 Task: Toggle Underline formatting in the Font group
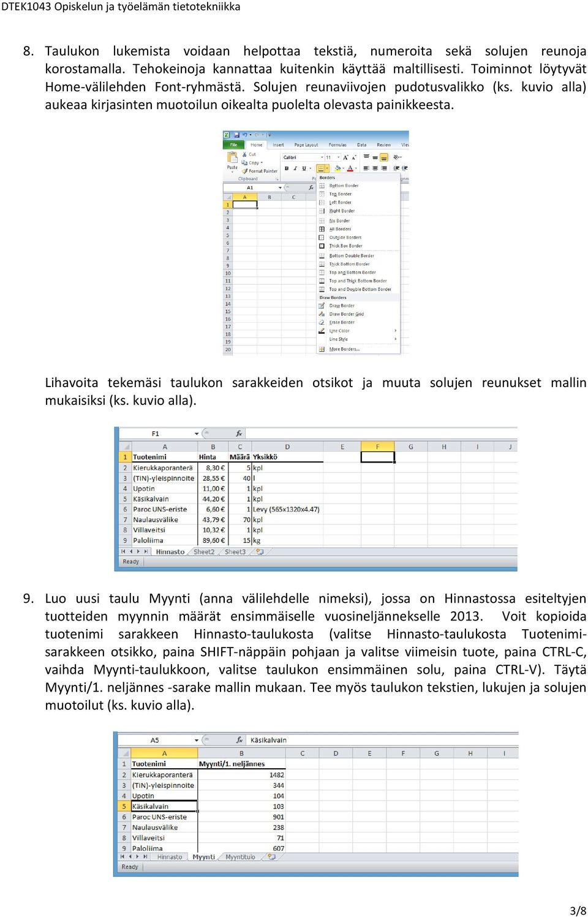tap(304, 168)
